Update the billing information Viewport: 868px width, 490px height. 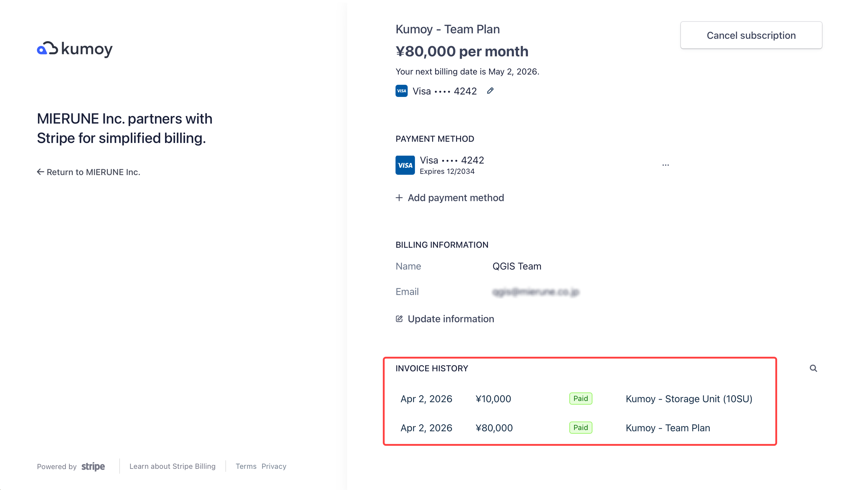(451, 319)
